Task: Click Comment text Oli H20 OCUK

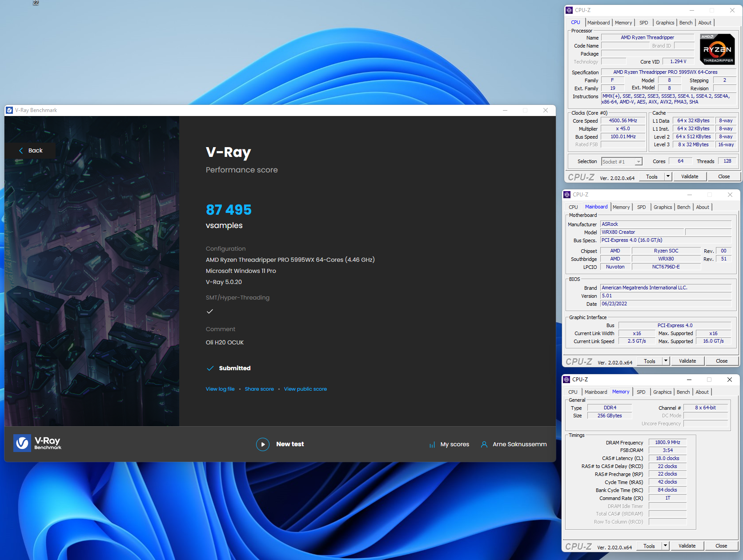Action: point(225,343)
